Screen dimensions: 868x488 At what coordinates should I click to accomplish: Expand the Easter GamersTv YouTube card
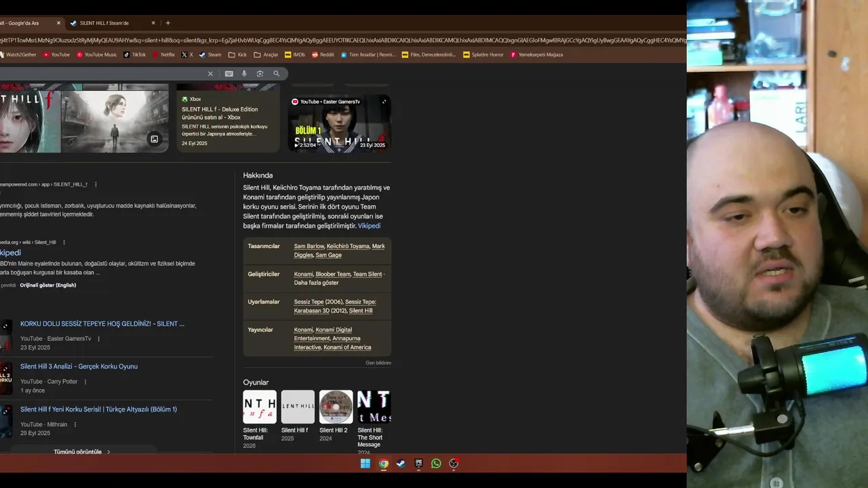click(x=384, y=102)
